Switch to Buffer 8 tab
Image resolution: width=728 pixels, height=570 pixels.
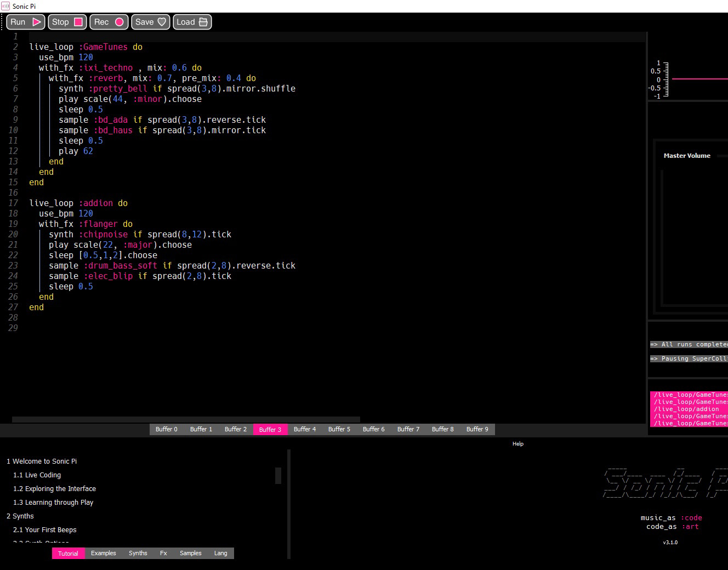tap(443, 429)
